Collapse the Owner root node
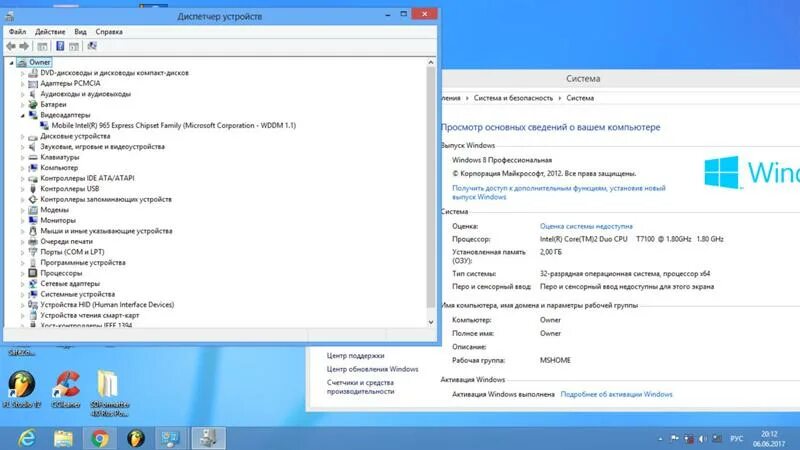 click(x=11, y=63)
